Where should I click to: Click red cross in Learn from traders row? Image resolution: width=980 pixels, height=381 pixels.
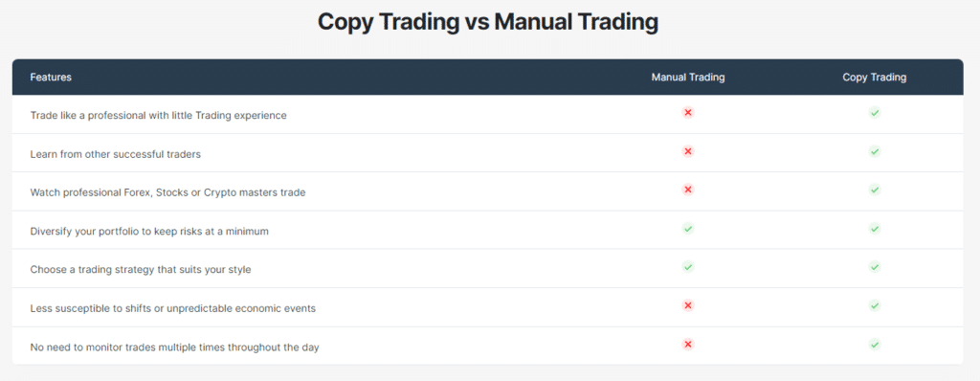coord(687,151)
